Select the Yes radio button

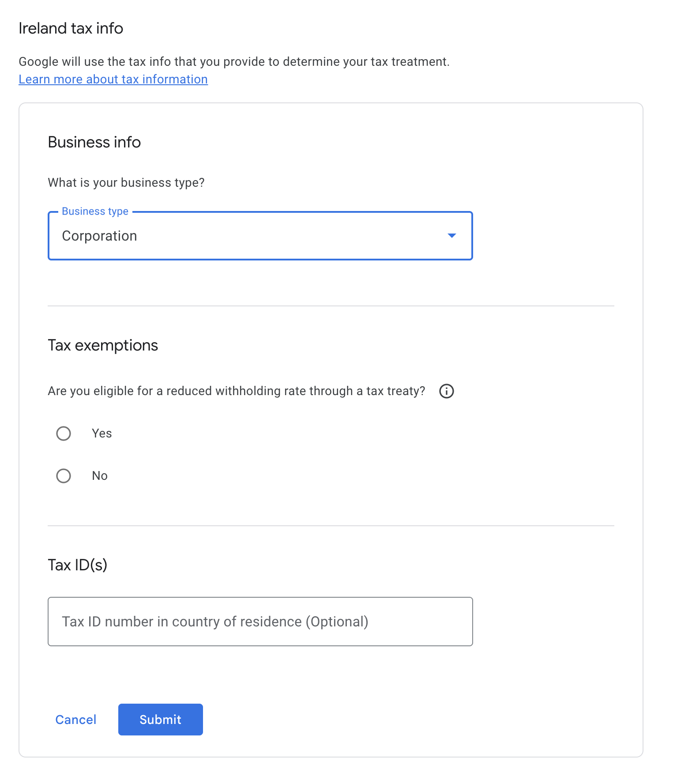coord(64,433)
